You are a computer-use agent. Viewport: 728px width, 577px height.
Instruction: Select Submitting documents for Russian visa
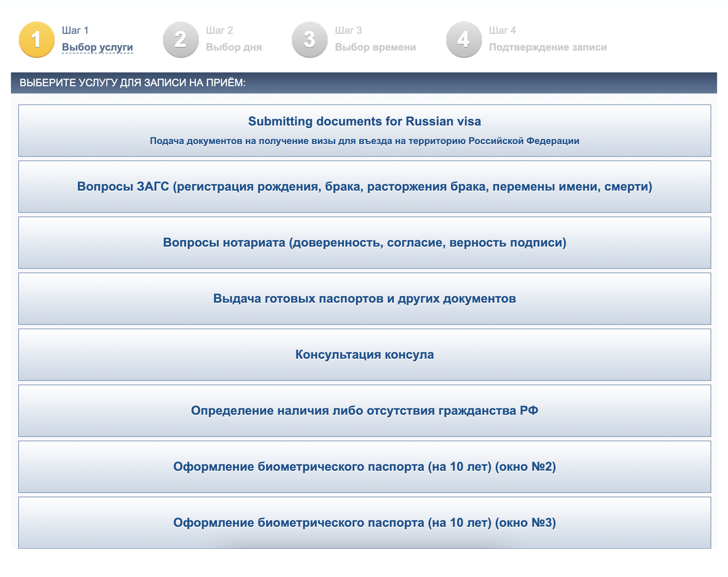tap(364, 131)
